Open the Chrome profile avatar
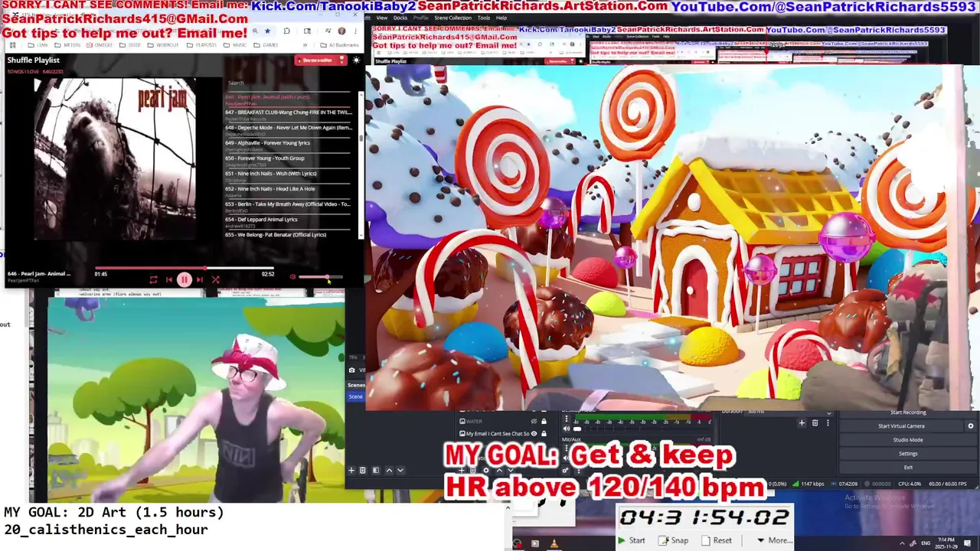 click(341, 31)
